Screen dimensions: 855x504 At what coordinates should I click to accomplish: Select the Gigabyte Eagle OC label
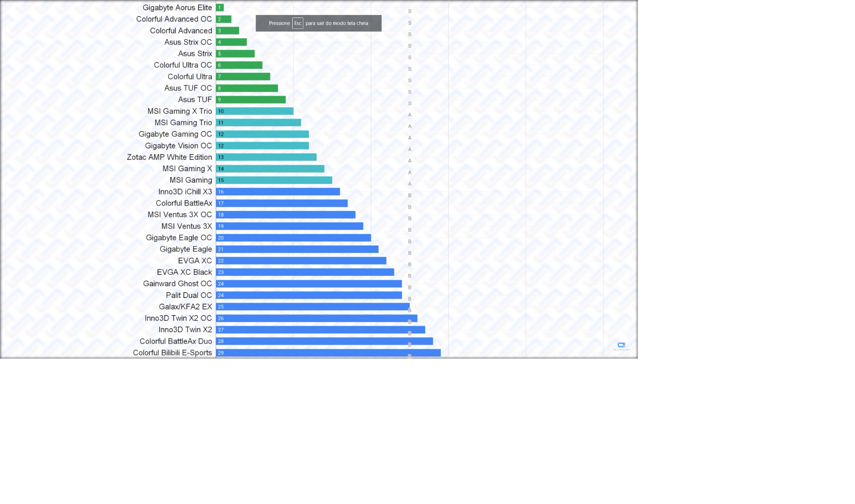(179, 238)
